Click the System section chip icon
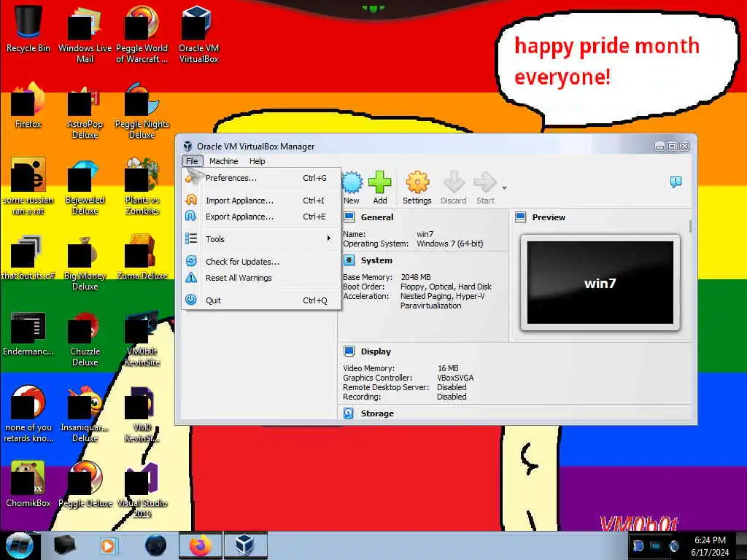 tap(349, 260)
